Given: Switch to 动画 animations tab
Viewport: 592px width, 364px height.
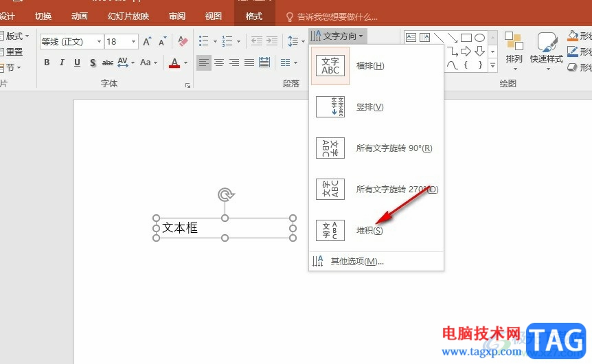Looking at the screenshot, I should coord(79,16).
